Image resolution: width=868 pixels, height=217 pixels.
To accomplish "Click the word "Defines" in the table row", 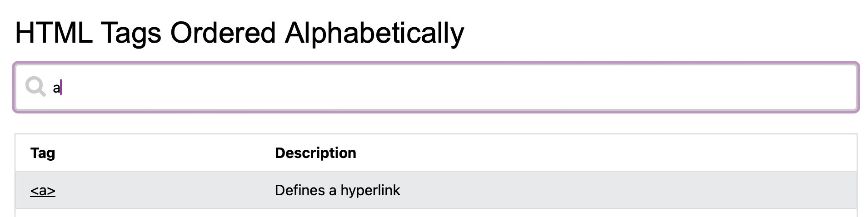I will 299,190.
